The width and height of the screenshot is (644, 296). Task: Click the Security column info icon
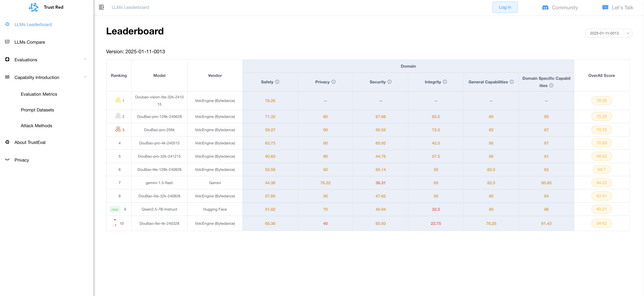(x=389, y=82)
